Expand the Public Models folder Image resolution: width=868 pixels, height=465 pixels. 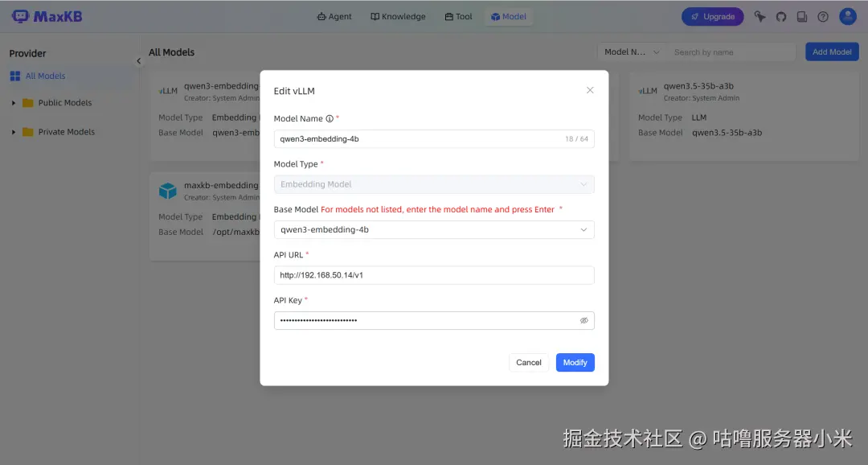(x=14, y=102)
